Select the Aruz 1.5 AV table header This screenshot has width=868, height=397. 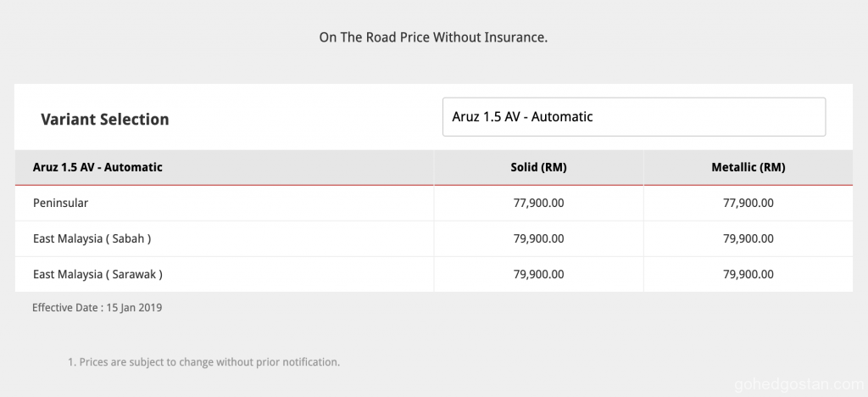point(97,167)
